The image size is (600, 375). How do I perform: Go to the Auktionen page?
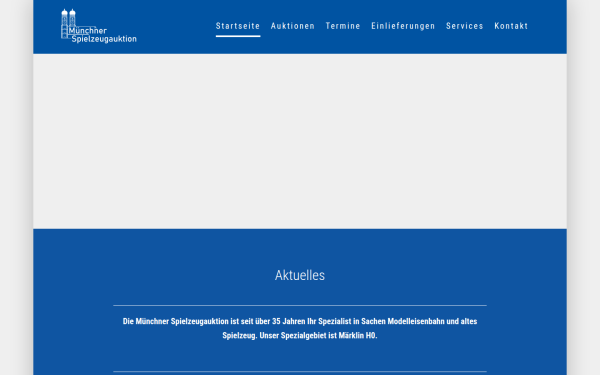click(293, 26)
